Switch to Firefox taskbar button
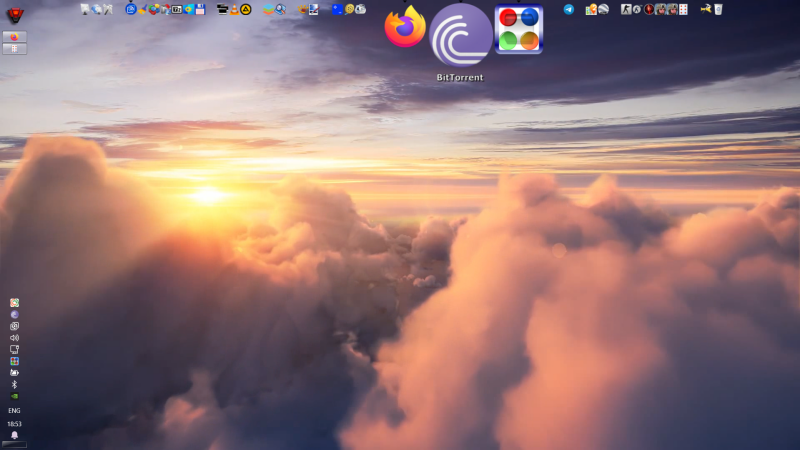The width and height of the screenshot is (800, 450). tap(14, 37)
